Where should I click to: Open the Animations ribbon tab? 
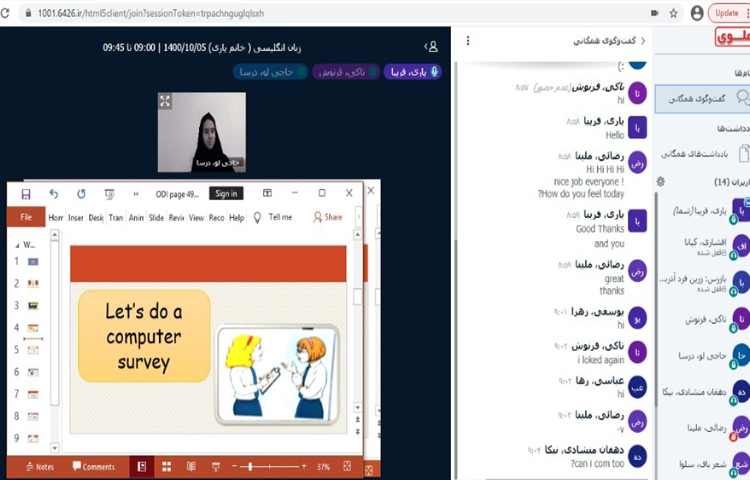click(x=136, y=218)
